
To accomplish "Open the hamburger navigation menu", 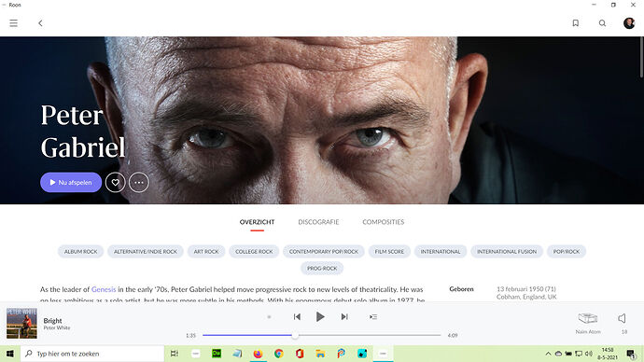I will 14,23.
